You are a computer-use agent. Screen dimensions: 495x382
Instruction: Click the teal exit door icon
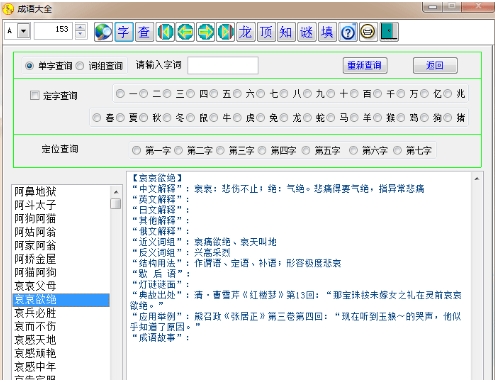[389, 32]
